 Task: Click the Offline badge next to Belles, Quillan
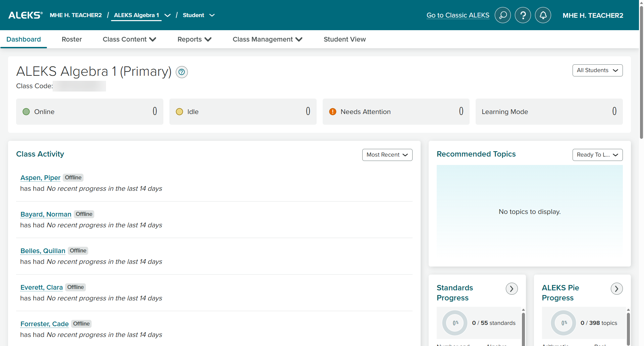78,250
